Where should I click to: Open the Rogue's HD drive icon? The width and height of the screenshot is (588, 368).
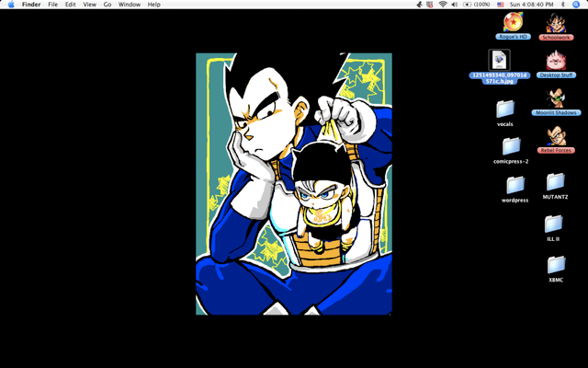[x=513, y=22]
